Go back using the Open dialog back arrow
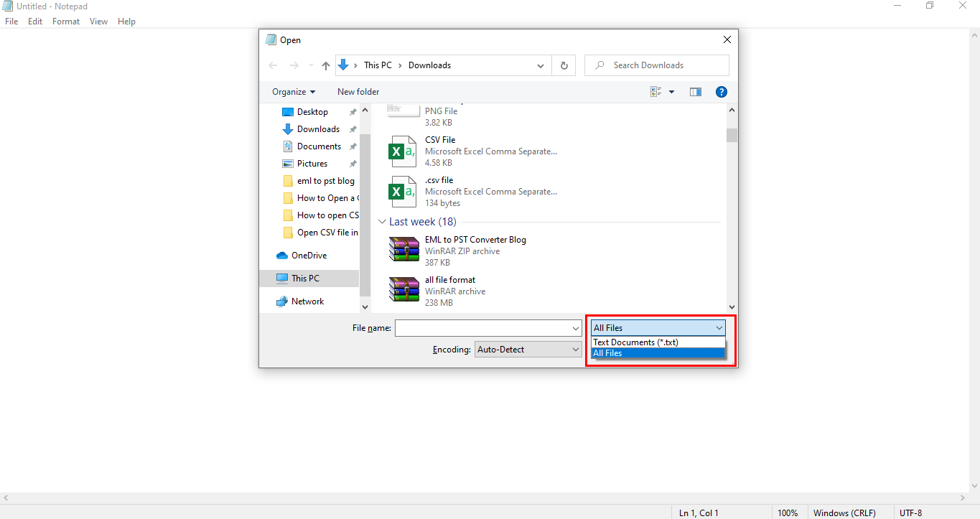 (x=273, y=65)
